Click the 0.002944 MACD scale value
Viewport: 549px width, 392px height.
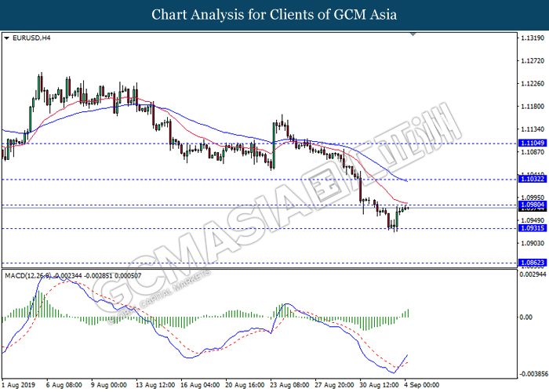(533, 274)
